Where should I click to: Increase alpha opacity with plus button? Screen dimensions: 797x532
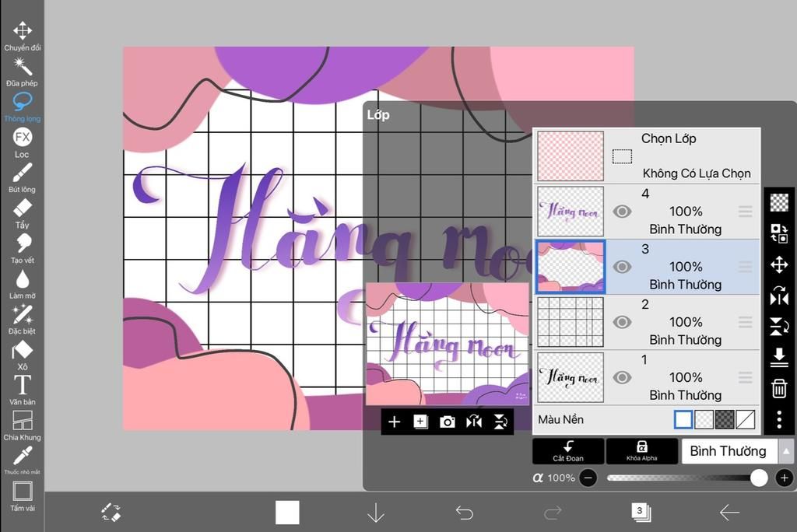785,478
